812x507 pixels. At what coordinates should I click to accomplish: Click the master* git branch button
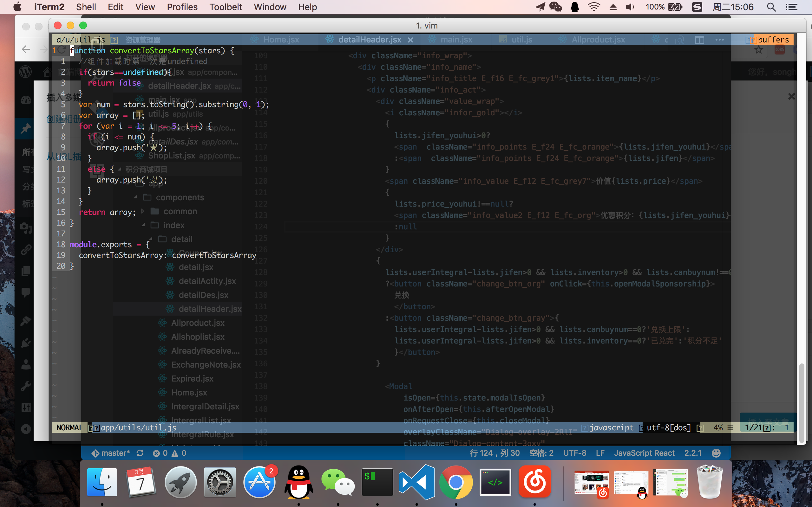(111, 453)
